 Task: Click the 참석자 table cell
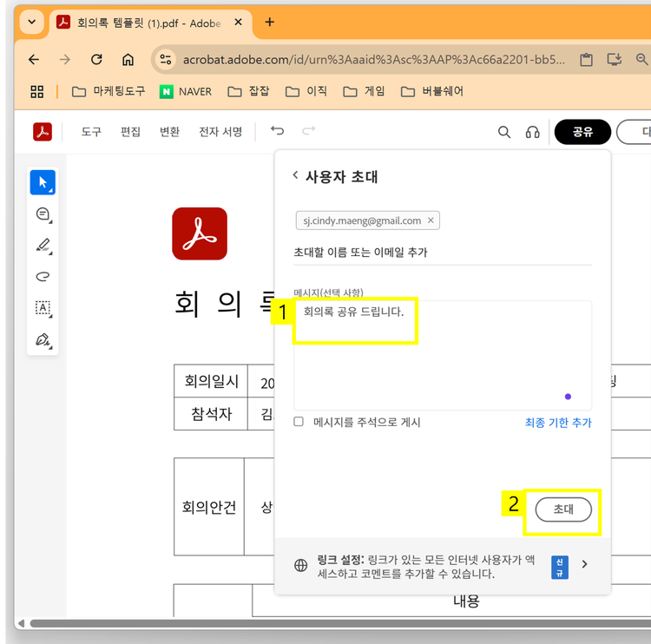211,413
